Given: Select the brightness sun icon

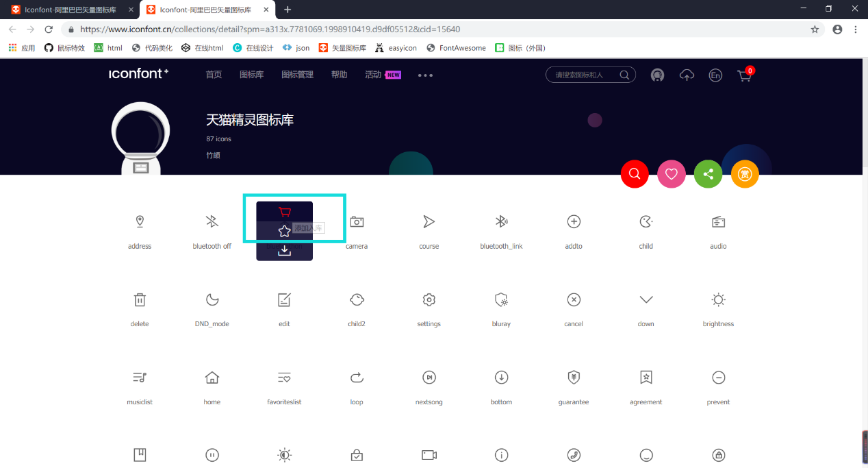Looking at the screenshot, I should coord(718,299).
